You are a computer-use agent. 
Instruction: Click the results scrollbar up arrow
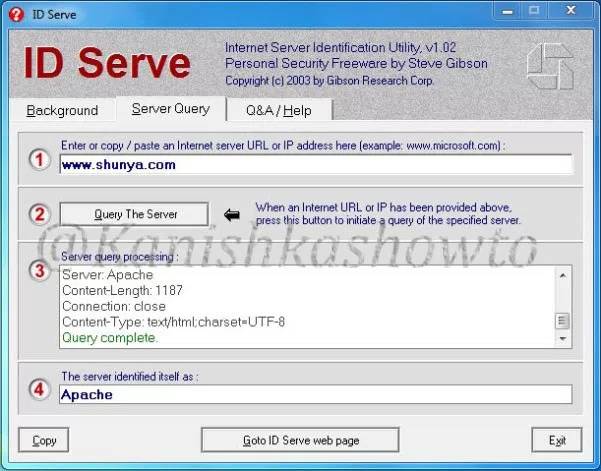point(563,276)
